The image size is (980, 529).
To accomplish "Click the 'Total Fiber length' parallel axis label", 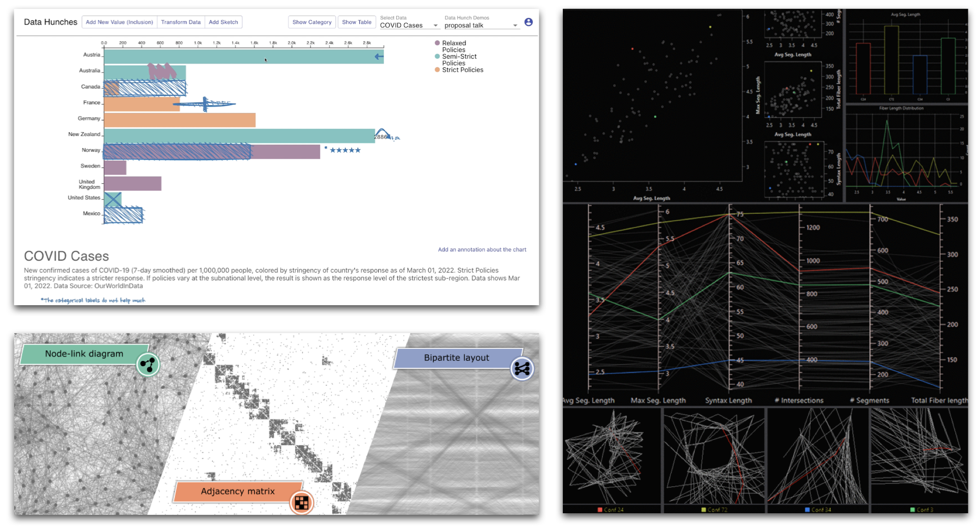I will coord(939,400).
